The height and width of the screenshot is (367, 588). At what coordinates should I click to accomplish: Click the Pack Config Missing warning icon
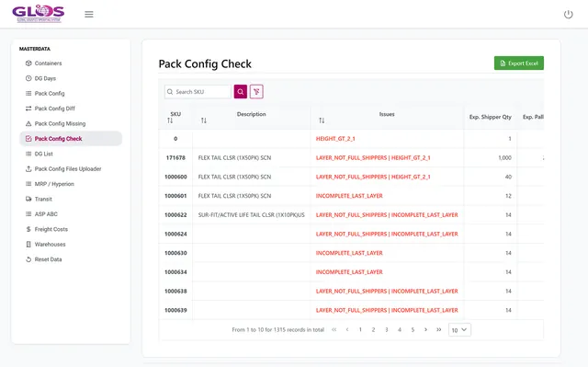coord(28,123)
